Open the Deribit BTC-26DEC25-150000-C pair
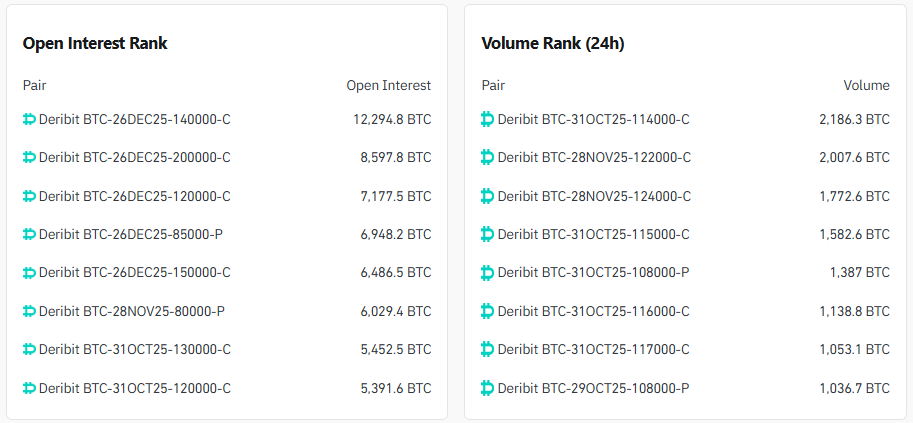Screen dimensions: 913x423 (x=134, y=272)
